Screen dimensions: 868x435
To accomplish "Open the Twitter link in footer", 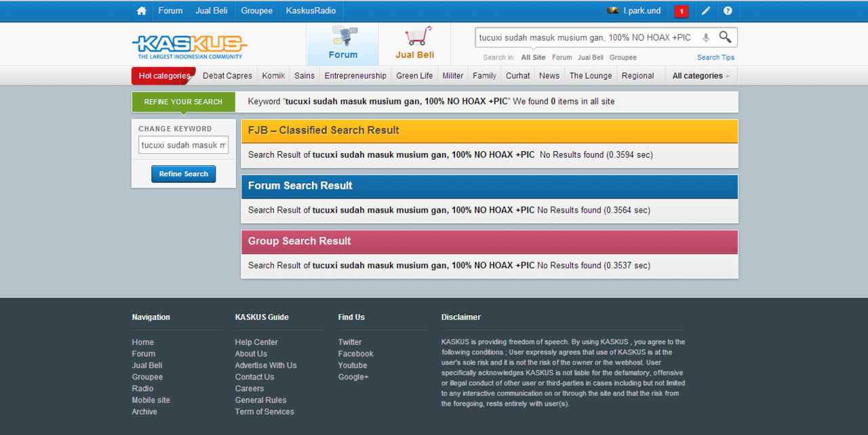I will (x=350, y=342).
